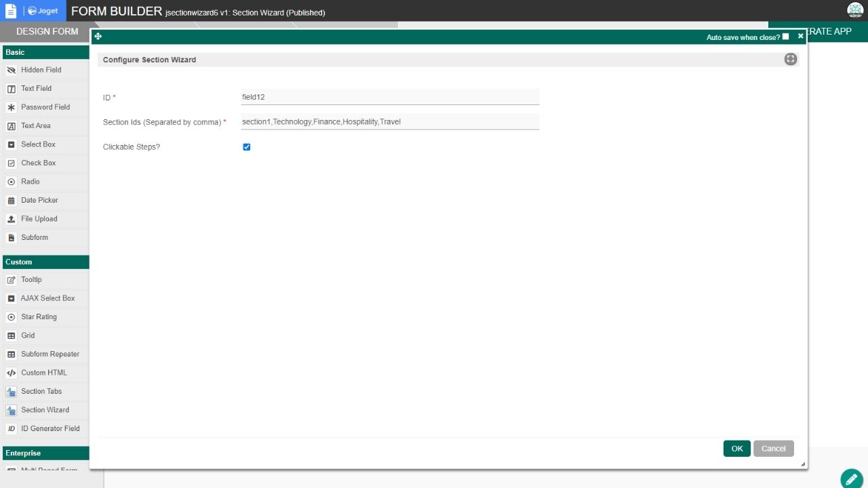Enable Auto save when close checkbox
Viewport: 868px width, 488px height.
pyautogui.click(x=785, y=37)
